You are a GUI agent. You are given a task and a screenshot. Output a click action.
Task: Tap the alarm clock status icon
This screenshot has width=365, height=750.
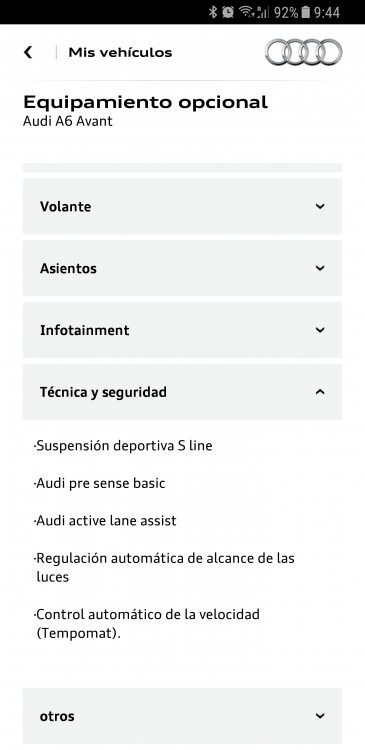228,12
